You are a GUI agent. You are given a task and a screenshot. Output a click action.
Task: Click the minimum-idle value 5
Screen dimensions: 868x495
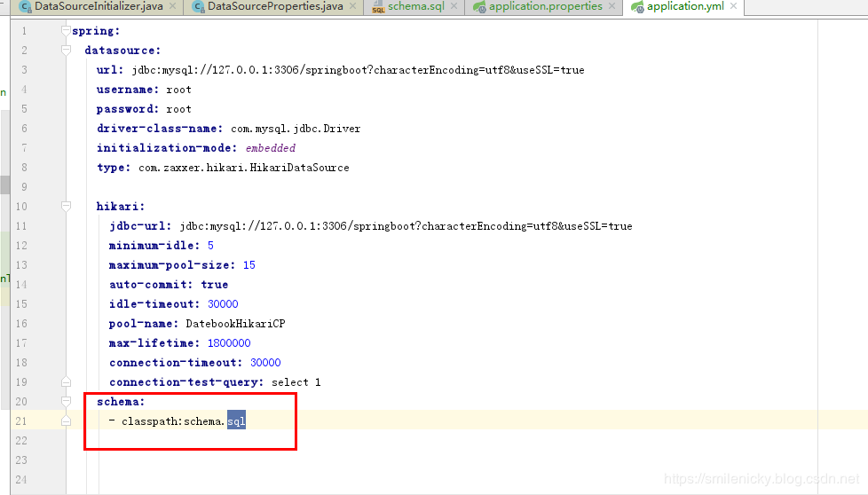point(210,246)
